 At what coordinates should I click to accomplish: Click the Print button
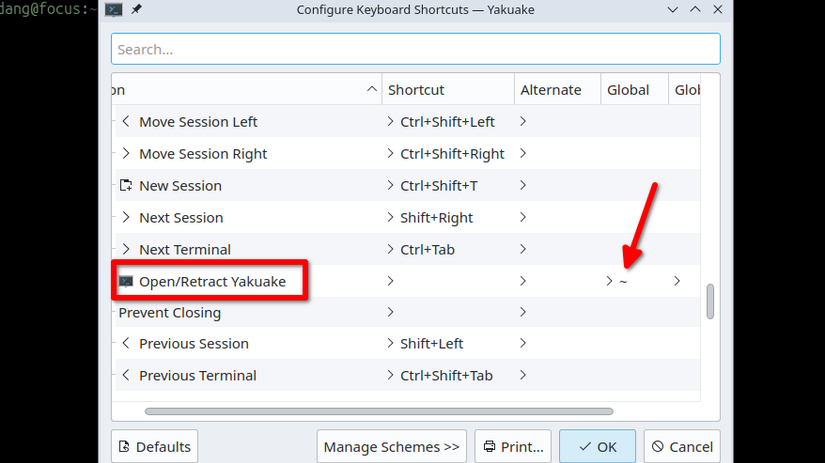point(513,447)
